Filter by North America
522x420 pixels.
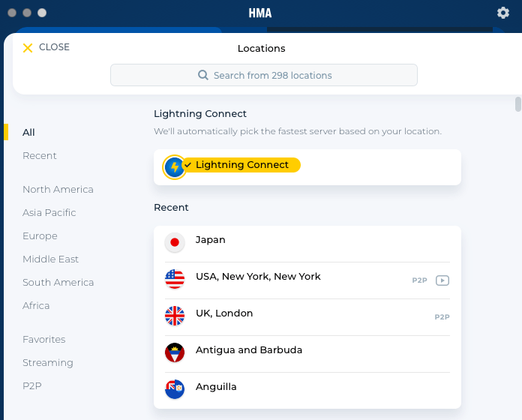tap(58, 189)
